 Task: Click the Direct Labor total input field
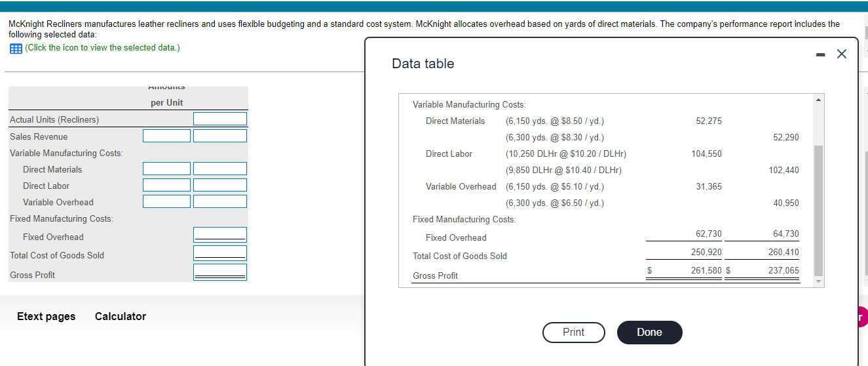[220, 185]
